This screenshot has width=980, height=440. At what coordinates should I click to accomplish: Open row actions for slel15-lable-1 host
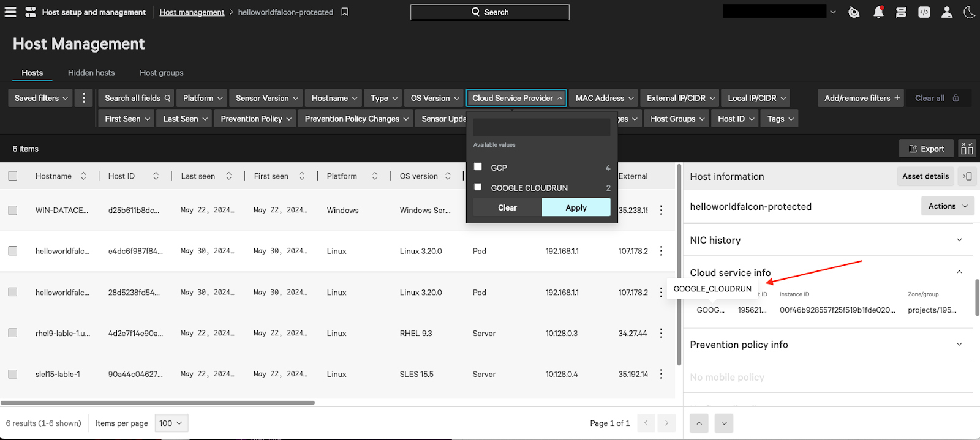[x=661, y=374]
